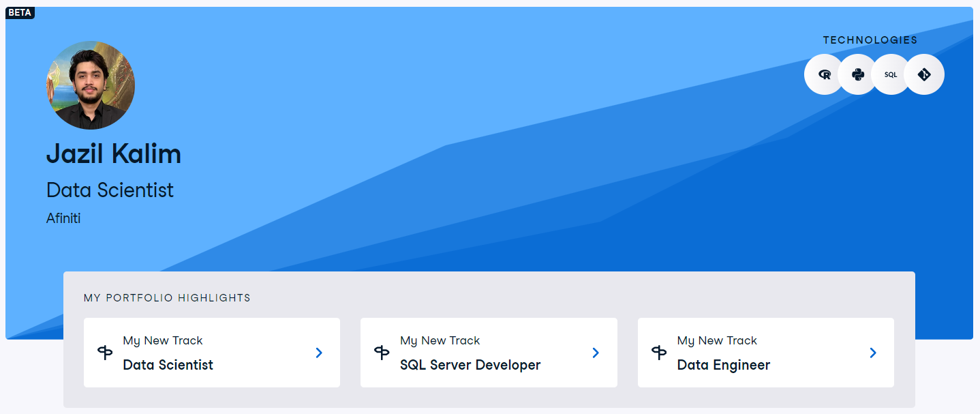The image size is (980, 414).
Task: Select the Data Engineer track title
Action: [723, 365]
